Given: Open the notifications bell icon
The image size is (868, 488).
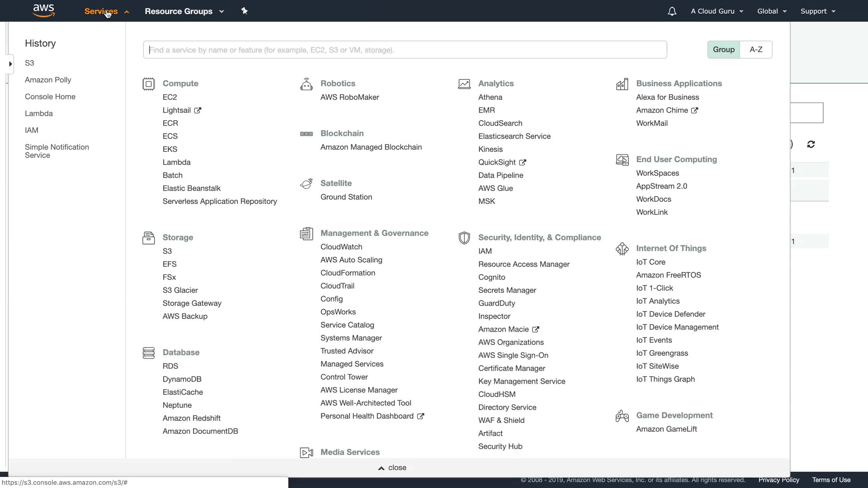Looking at the screenshot, I should 672,11.
